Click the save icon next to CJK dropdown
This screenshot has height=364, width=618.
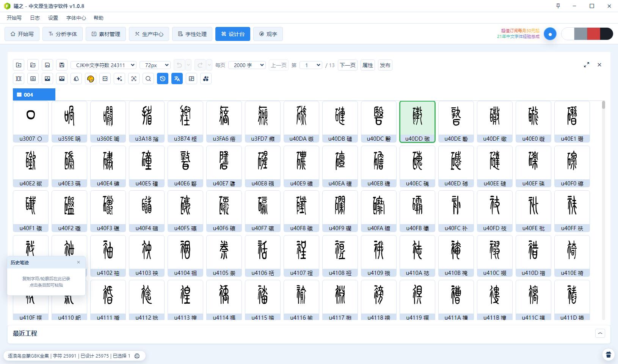click(62, 65)
